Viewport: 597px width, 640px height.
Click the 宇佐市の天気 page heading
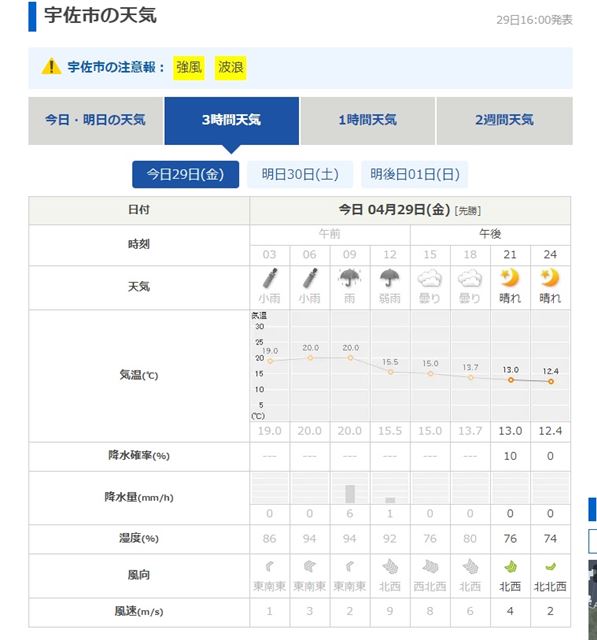click(100, 16)
